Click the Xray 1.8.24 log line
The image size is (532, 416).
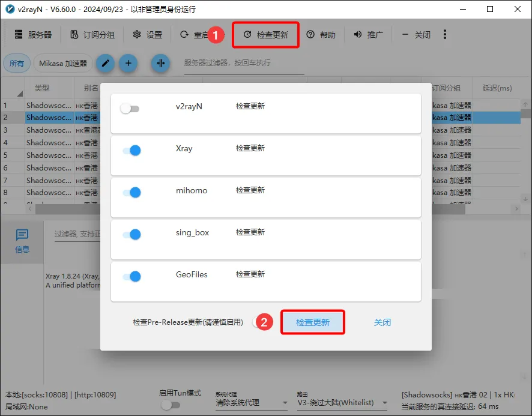pyautogui.click(x=73, y=276)
